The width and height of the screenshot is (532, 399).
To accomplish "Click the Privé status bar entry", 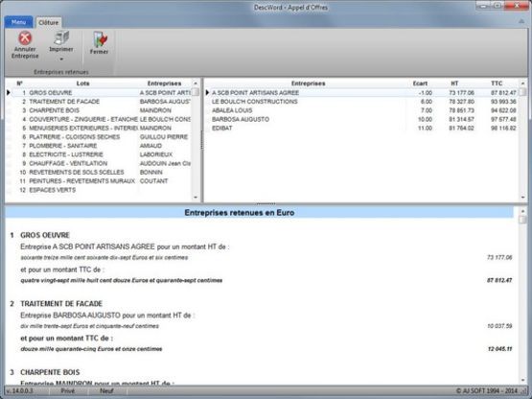I will [68, 391].
